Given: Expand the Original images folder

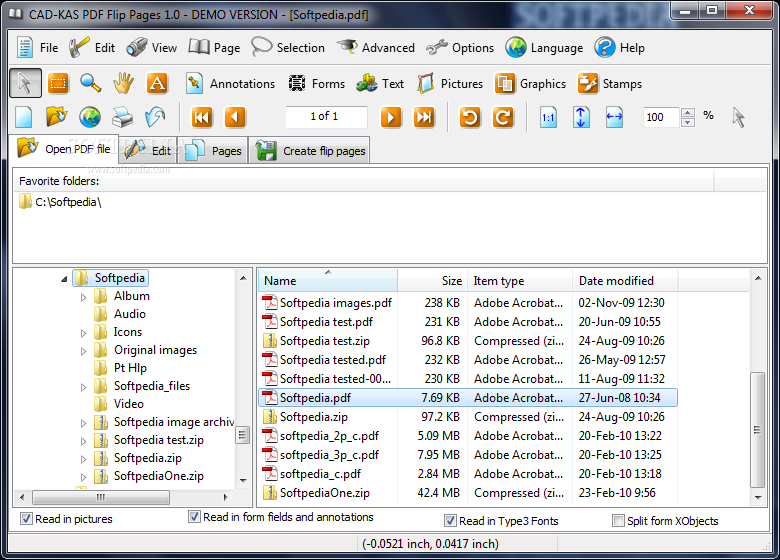Looking at the screenshot, I should (83, 351).
